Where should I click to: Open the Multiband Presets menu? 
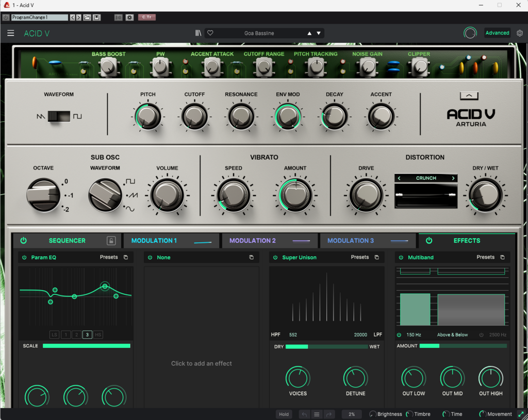(x=485, y=257)
